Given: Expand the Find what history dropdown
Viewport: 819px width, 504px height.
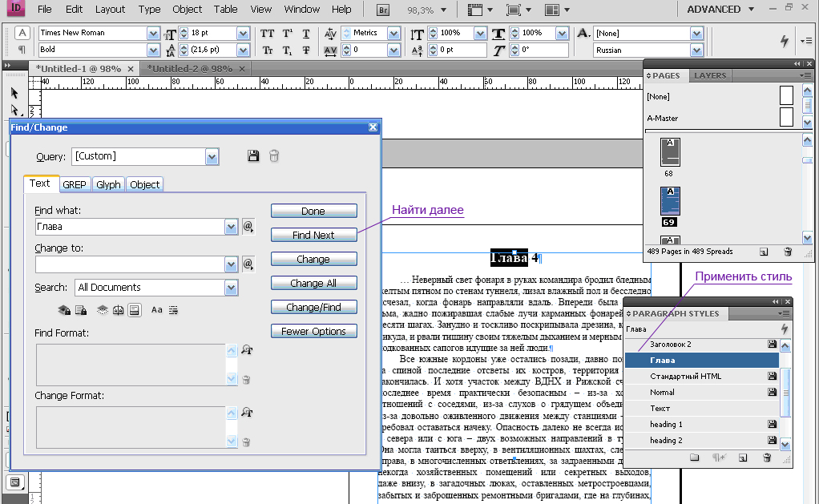Looking at the screenshot, I should (231, 227).
